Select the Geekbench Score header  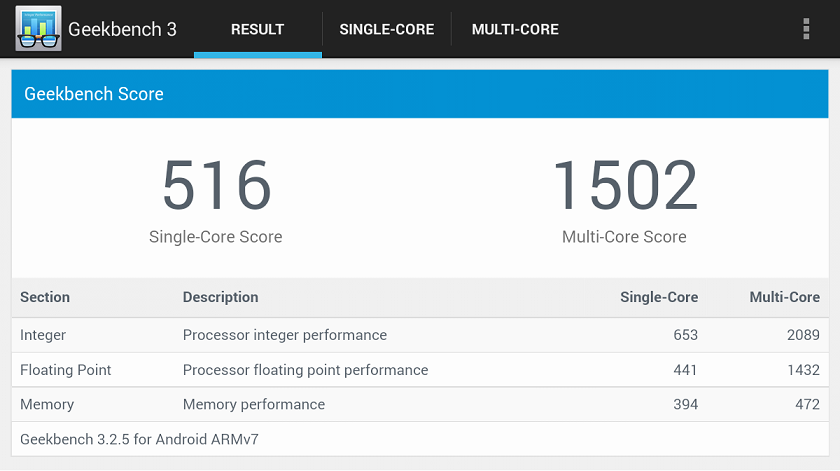coord(420,94)
